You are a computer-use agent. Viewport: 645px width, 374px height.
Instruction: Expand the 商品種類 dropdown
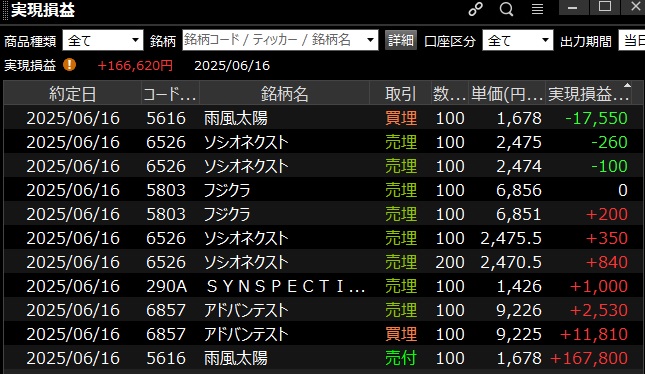[103, 40]
